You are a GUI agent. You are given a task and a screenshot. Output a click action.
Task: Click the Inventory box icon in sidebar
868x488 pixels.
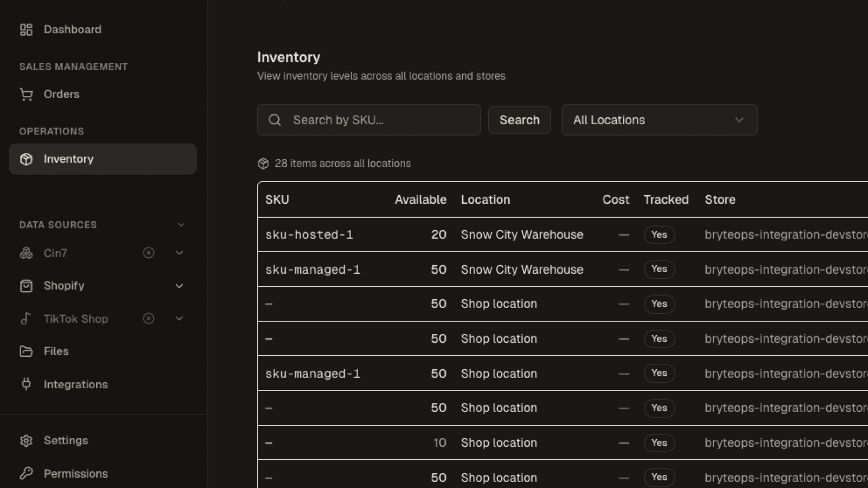coord(26,159)
